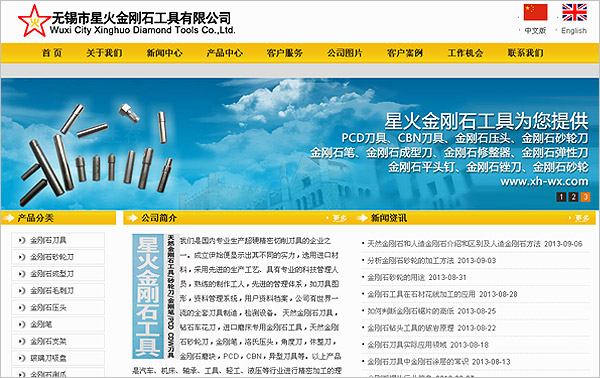
Task: Click bullet icon next to 金刚石刀具
Action: [x=21, y=240]
